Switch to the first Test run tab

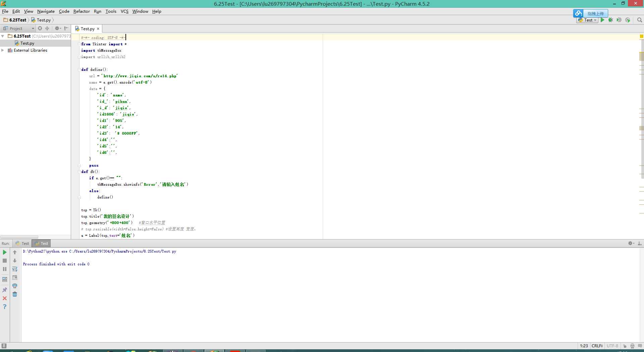pyautogui.click(x=22, y=243)
